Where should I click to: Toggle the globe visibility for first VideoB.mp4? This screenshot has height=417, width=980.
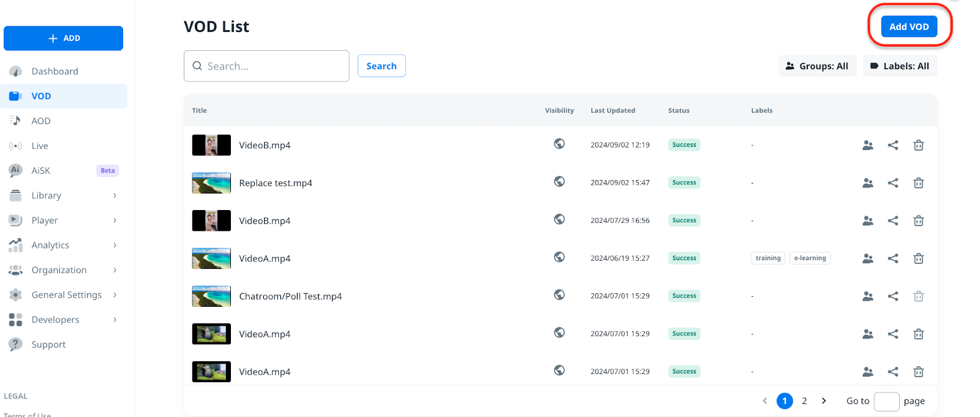pyautogui.click(x=559, y=144)
